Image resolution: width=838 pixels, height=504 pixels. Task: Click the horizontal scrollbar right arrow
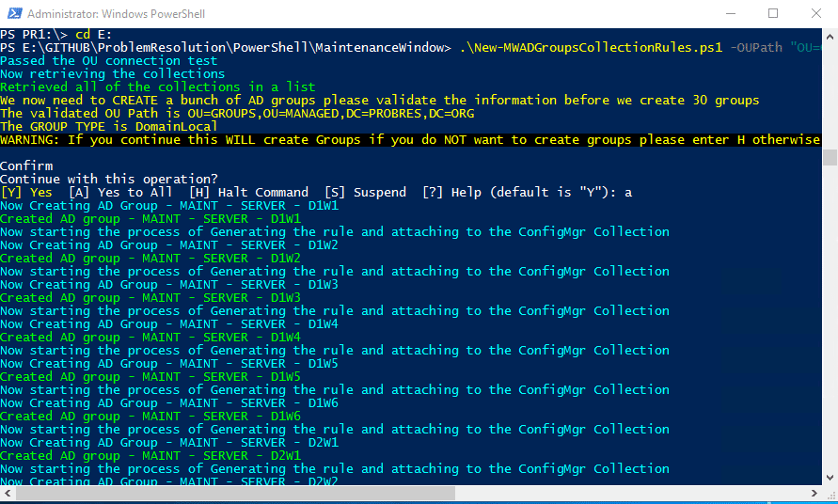tap(814, 493)
